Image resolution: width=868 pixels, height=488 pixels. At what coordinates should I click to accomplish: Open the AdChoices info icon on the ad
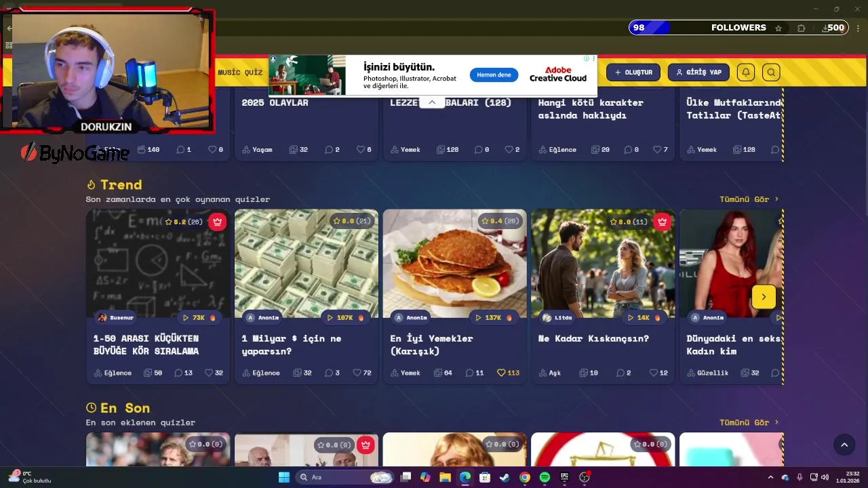(x=587, y=59)
